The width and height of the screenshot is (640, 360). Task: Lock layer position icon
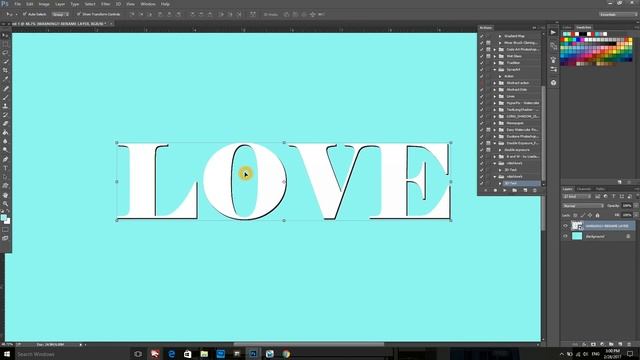(590, 215)
